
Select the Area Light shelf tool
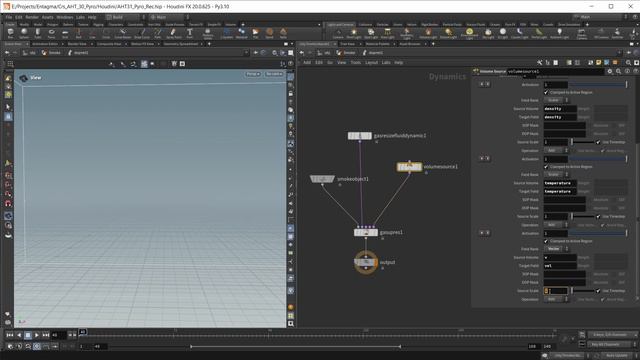[x=387, y=33]
